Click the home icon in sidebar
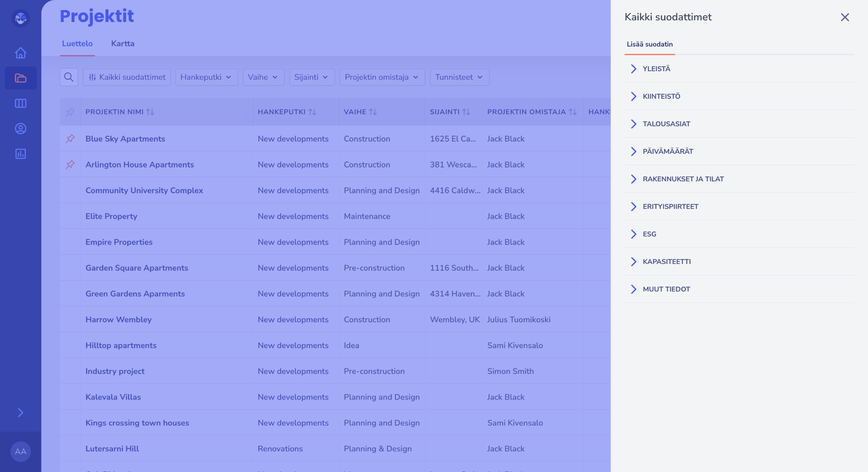Viewport: 868px width, 472px height. coord(20,53)
